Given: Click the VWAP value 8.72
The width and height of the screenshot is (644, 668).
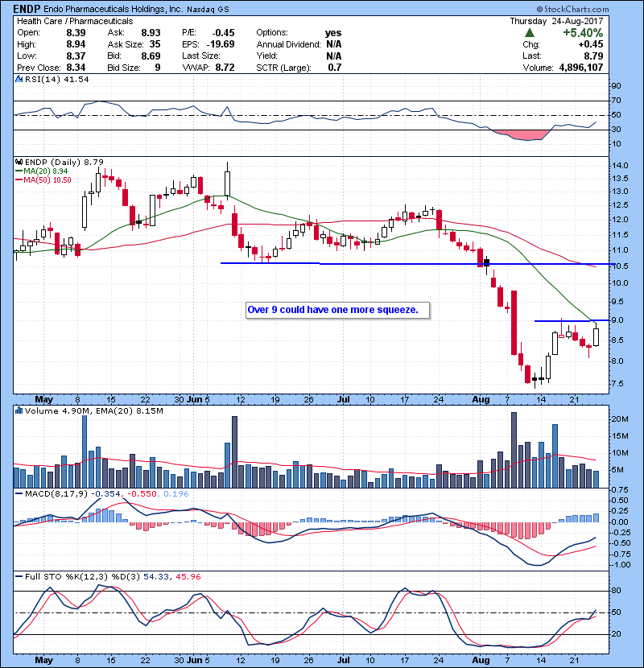Looking at the screenshot, I should pyautogui.click(x=225, y=68).
